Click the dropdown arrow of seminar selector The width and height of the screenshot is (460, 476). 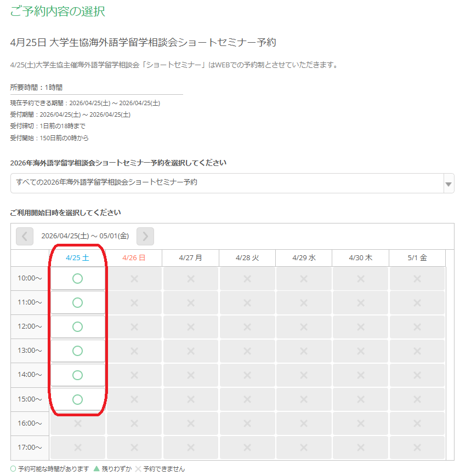click(448, 184)
